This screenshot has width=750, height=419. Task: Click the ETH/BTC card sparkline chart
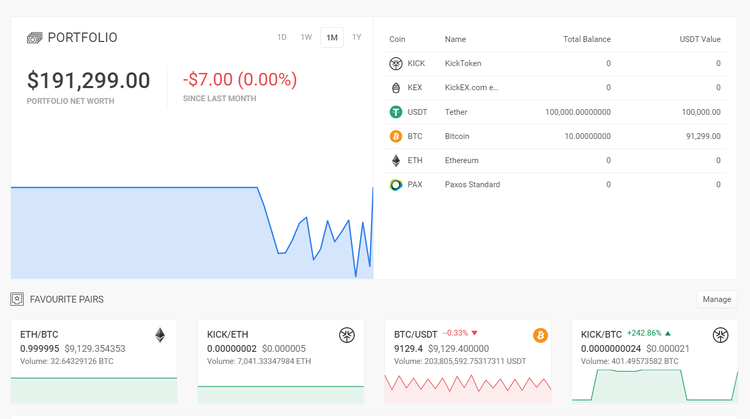94,390
